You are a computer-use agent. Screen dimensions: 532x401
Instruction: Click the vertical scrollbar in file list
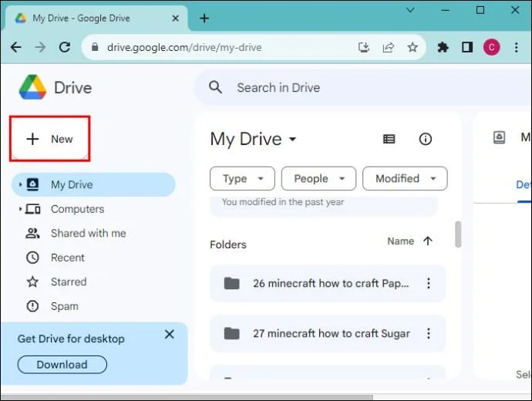458,234
